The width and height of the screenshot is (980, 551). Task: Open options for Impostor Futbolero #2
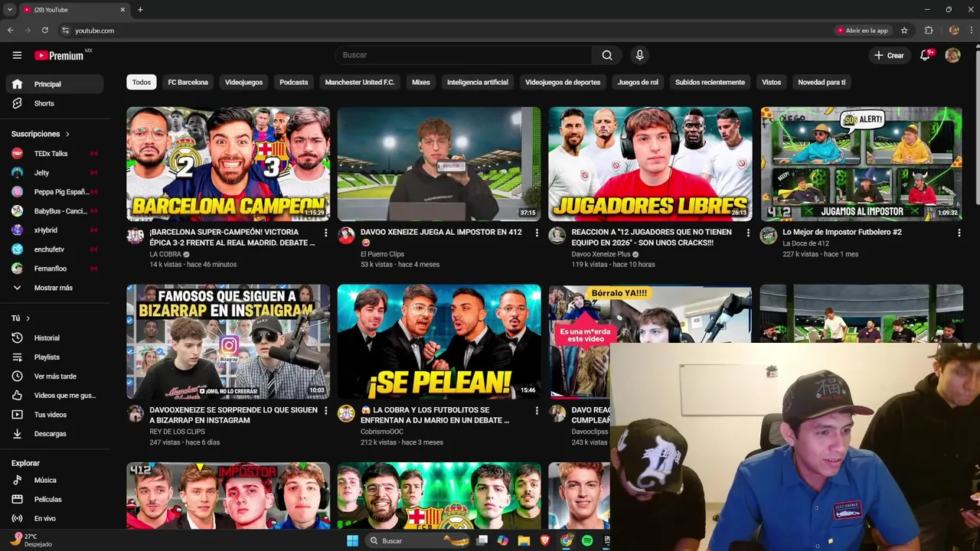[959, 233]
